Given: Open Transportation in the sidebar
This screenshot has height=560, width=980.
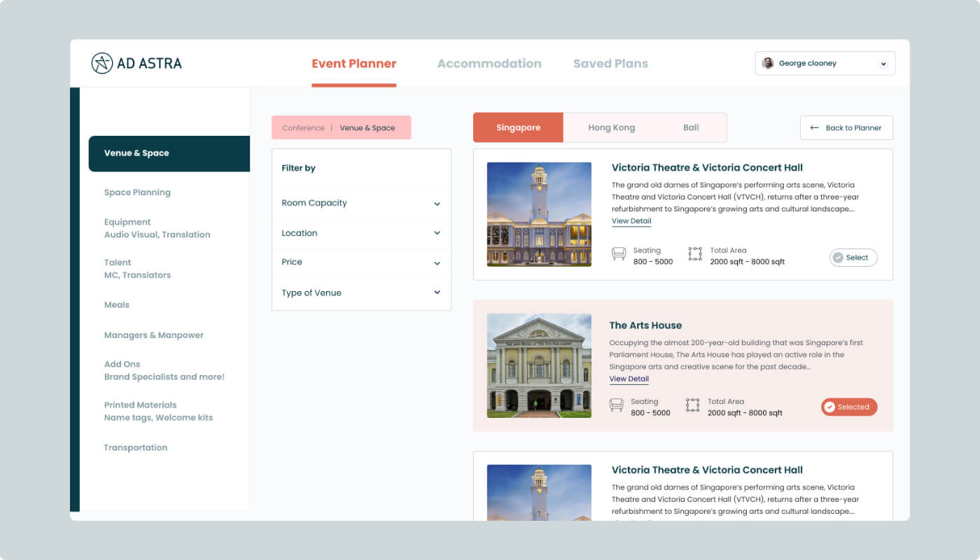Looking at the screenshot, I should click(136, 448).
